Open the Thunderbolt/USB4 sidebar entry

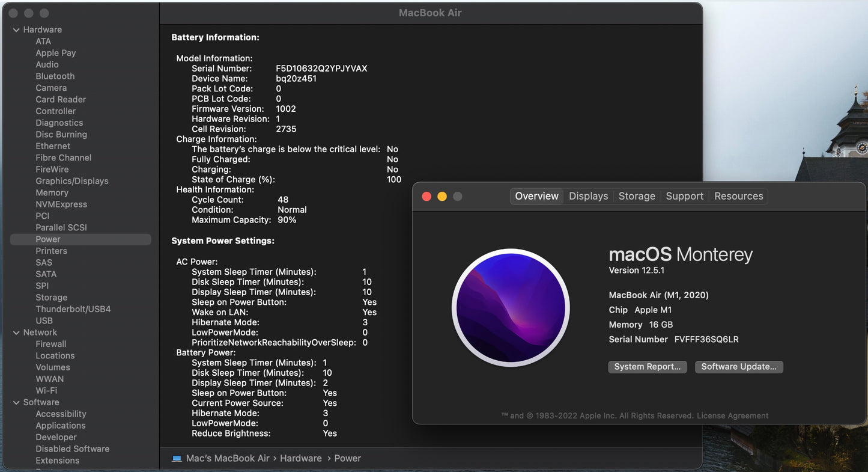coord(73,309)
